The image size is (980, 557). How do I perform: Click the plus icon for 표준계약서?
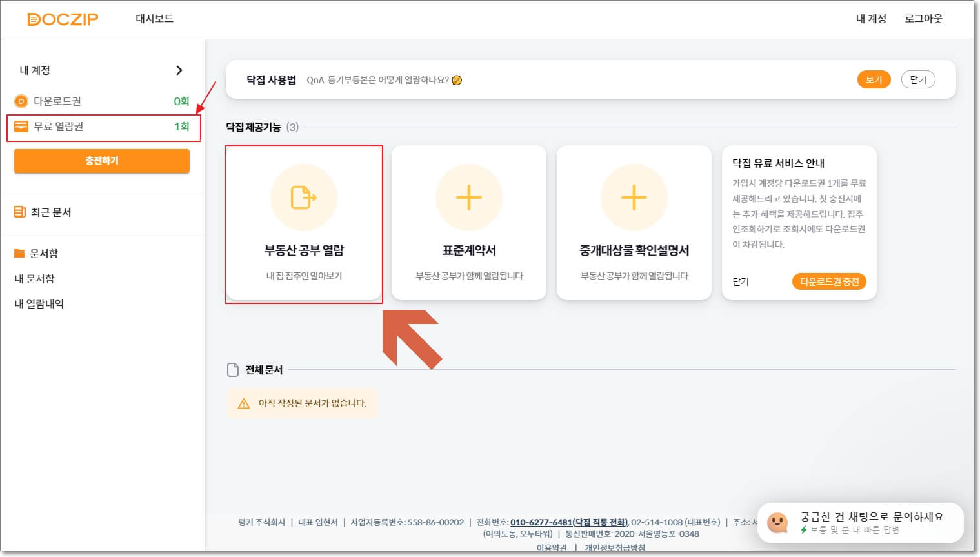point(469,197)
